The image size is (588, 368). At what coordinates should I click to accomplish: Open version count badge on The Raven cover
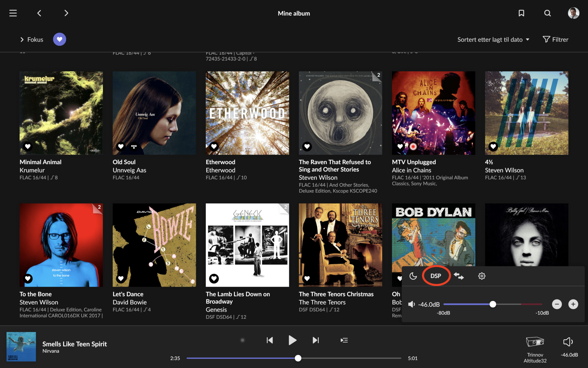377,76
